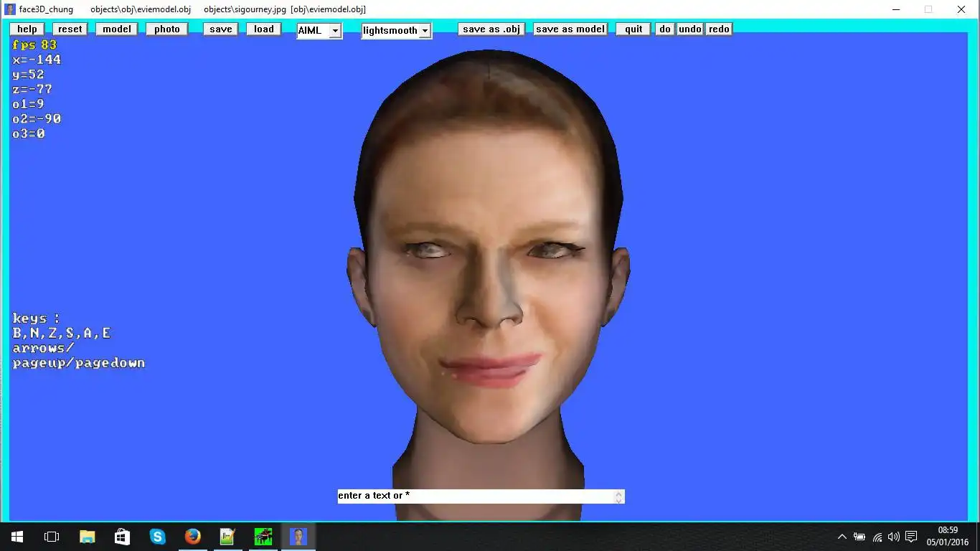Click the 'B,N,Z,S,A,E' key list

pos(62,333)
